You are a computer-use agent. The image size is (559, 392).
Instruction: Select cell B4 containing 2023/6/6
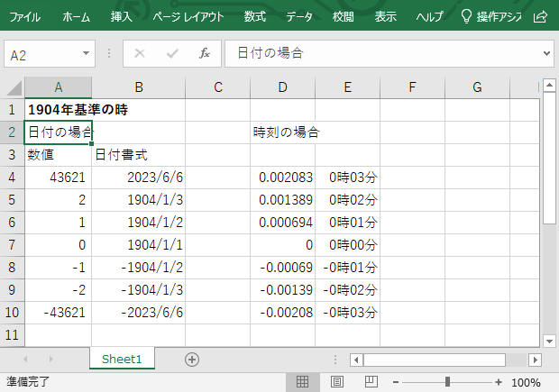coord(138,178)
